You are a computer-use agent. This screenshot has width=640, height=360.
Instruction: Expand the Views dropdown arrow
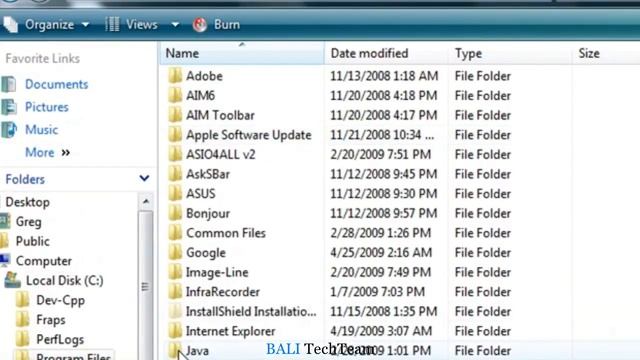pos(175,25)
